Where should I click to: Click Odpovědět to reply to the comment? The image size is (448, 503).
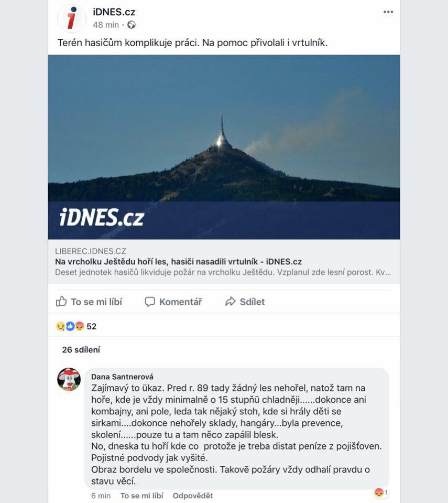tap(193, 496)
